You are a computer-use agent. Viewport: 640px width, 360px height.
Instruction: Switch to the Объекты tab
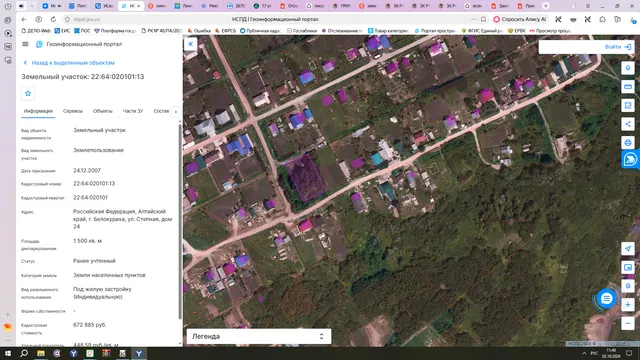click(x=102, y=111)
